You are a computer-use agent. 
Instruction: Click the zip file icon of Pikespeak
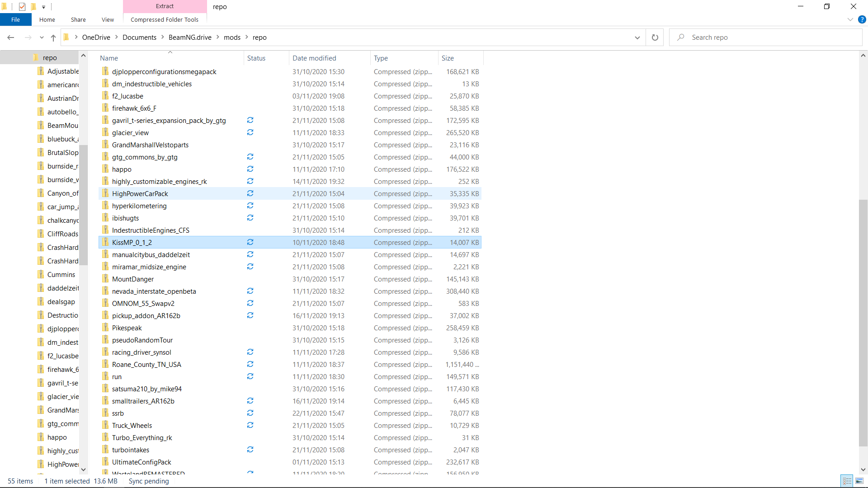[x=105, y=328]
